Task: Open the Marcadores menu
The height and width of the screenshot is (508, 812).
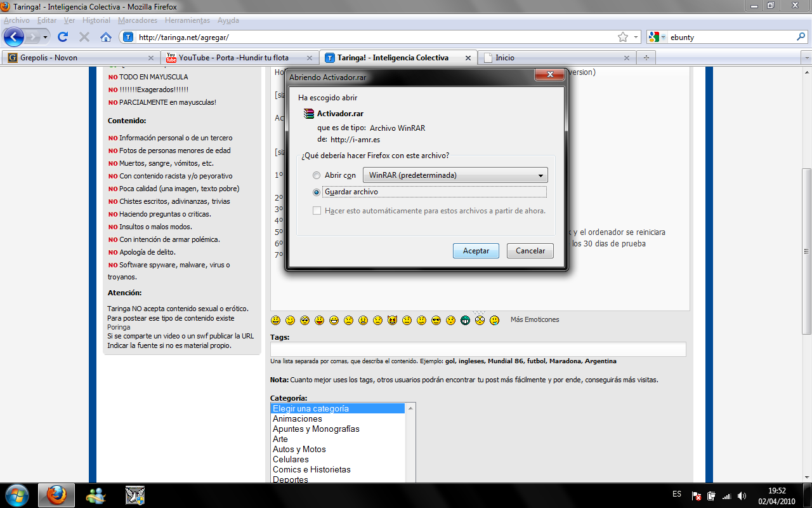Action: pyautogui.click(x=138, y=20)
